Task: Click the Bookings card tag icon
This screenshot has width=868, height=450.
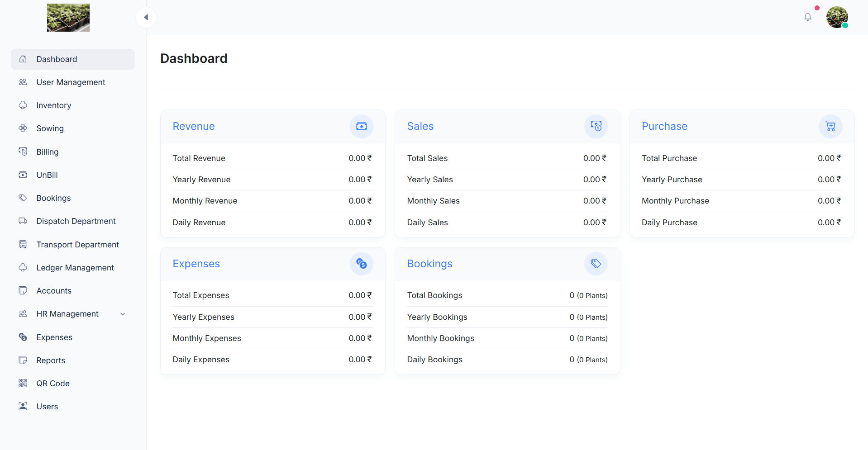Action: pyautogui.click(x=596, y=264)
